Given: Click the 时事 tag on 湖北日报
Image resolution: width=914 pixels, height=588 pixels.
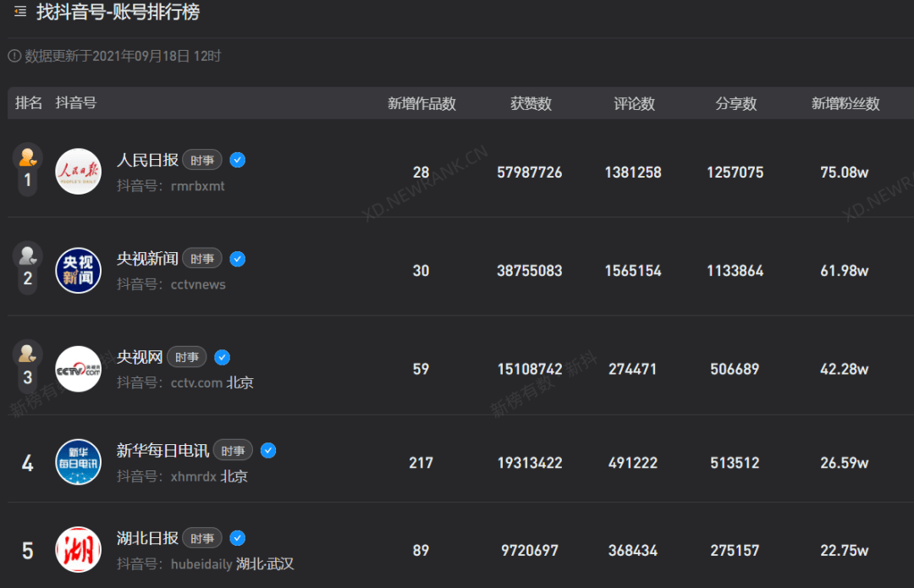Looking at the screenshot, I should [202, 538].
